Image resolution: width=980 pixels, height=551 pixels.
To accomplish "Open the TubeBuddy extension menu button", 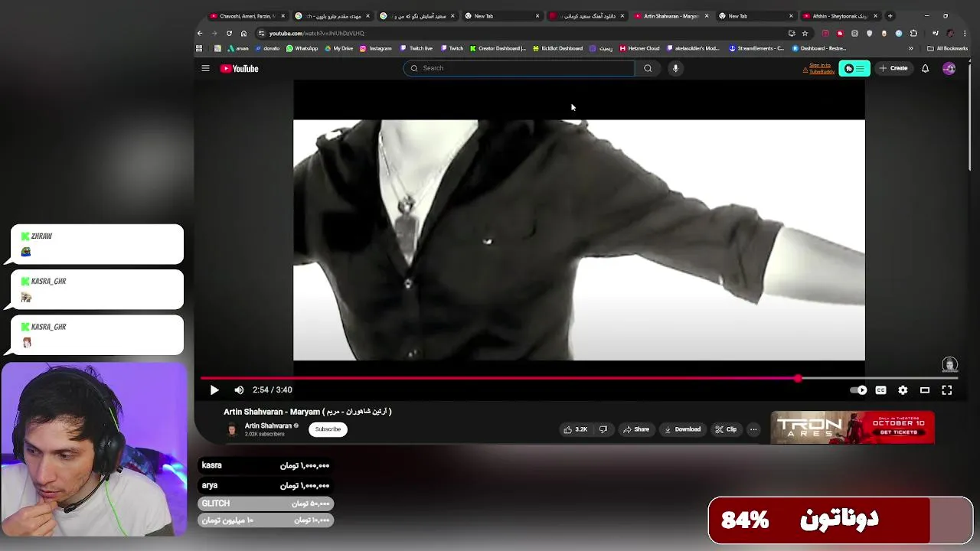I will [x=854, y=69].
